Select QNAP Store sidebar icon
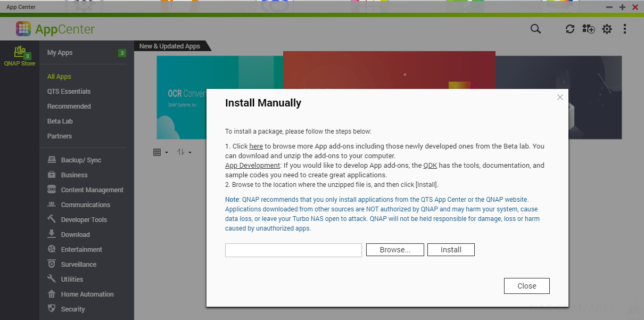The width and height of the screenshot is (644, 320). coord(20,56)
